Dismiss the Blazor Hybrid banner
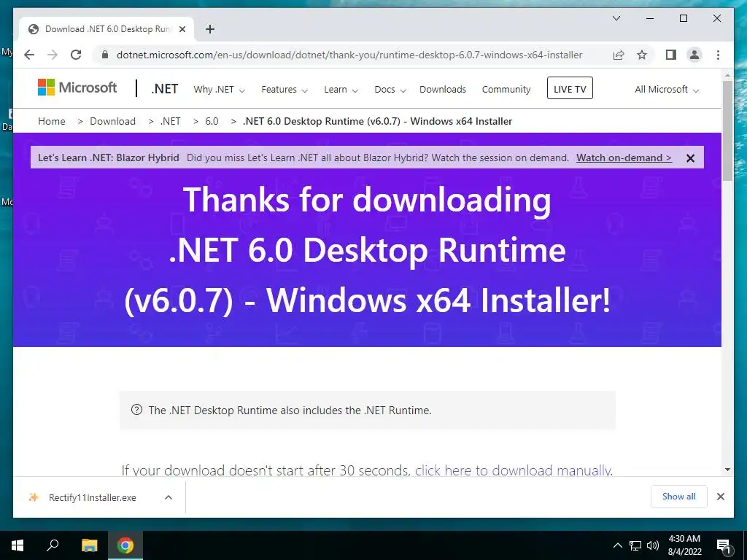Image resolution: width=747 pixels, height=560 pixels. click(690, 158)
